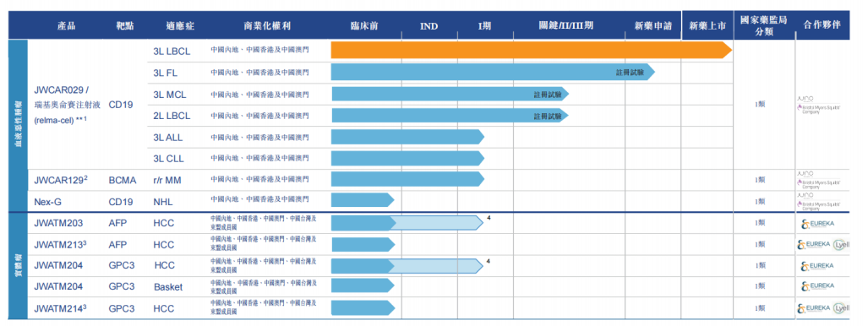Click the Eureka logo in JWATM204 HCC row
Viewport: 868px width, 326px height.
pyautogui.click(x=817, y=266)
